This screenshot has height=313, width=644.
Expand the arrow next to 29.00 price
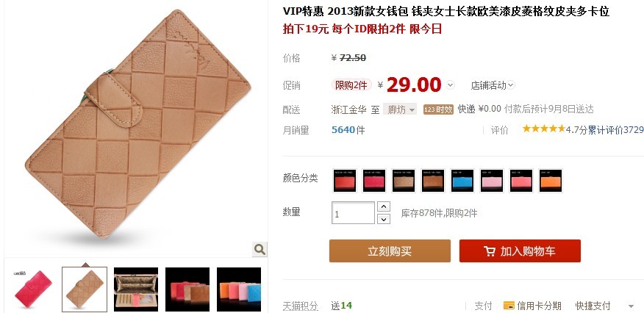point(451,85)
